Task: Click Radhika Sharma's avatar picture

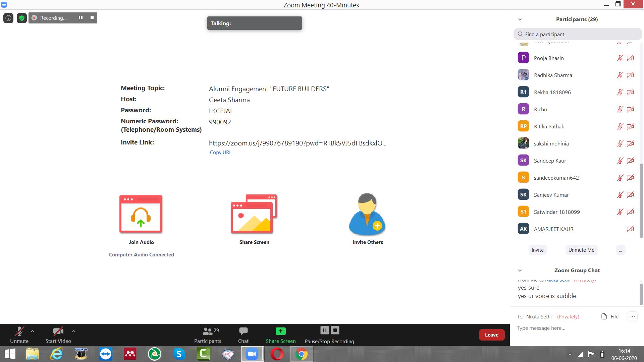Action: (523, 75)
